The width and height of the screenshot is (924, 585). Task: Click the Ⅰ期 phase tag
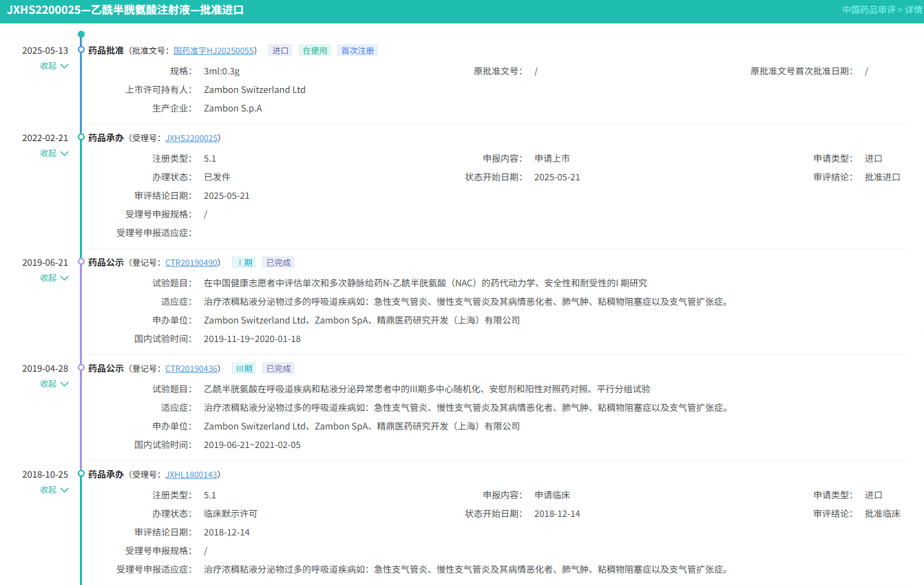pos(244,263)
